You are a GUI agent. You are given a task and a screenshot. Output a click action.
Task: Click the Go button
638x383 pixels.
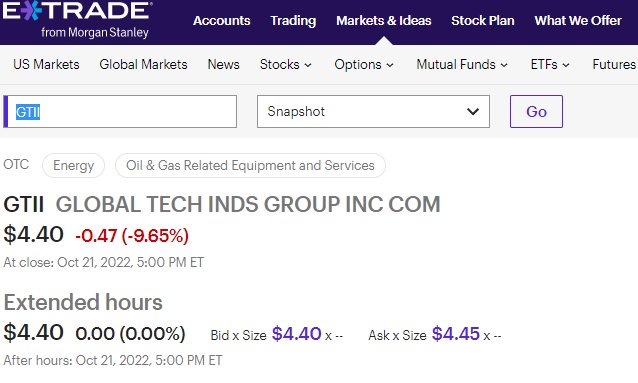[536, 112]
